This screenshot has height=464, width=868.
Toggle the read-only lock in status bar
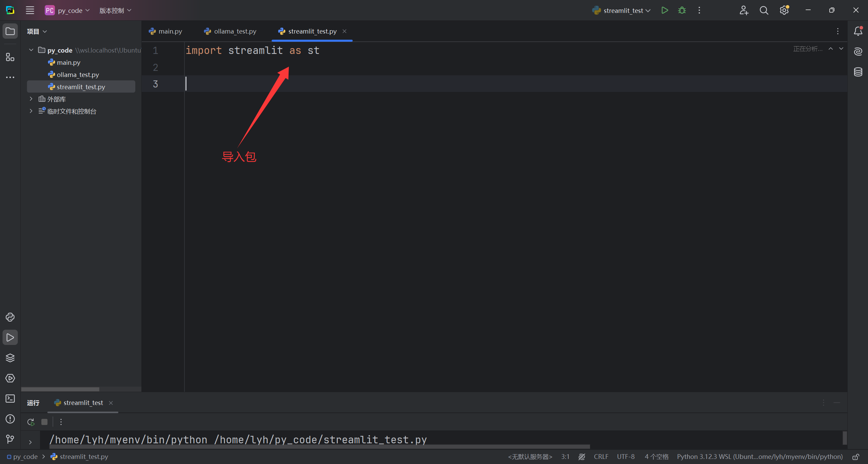point(856,457)
